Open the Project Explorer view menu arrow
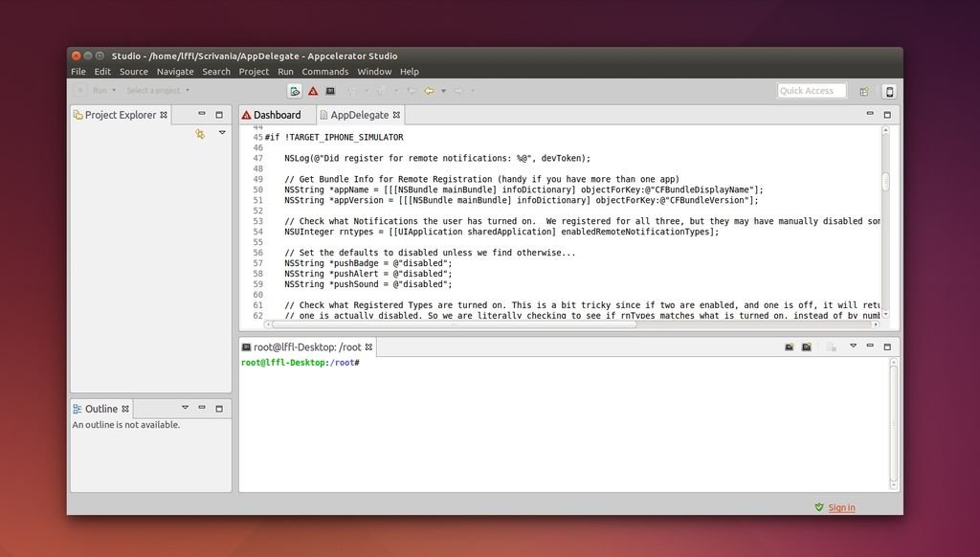 [x=222, y=133]
